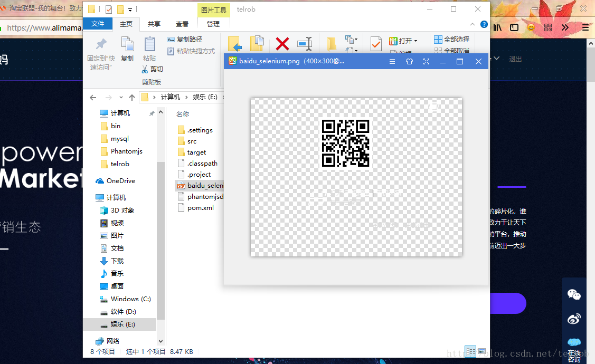Click navigation pane scroll down arrow

(x=160, y=341)
